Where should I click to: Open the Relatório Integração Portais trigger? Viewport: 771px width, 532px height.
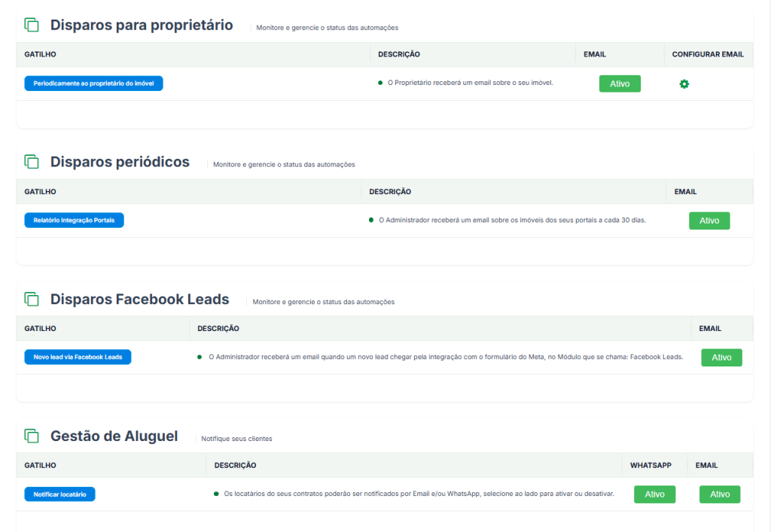75,220
